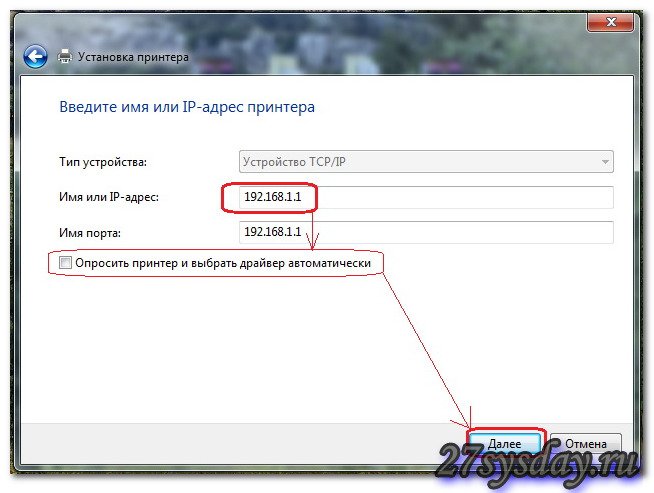Click the blue back arrow button
The height and width of the screenshot is (493, 654).
(x=36, y=56)
